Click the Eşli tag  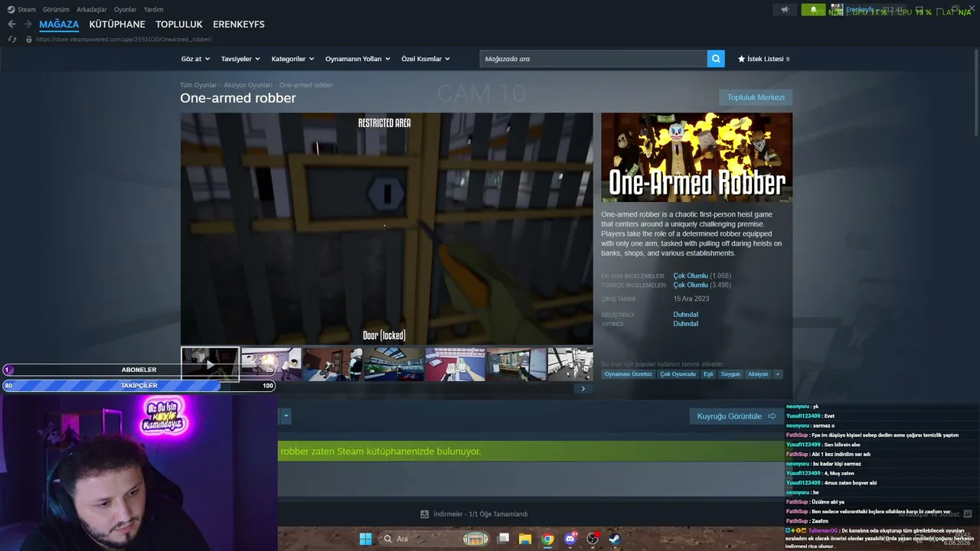708,374
